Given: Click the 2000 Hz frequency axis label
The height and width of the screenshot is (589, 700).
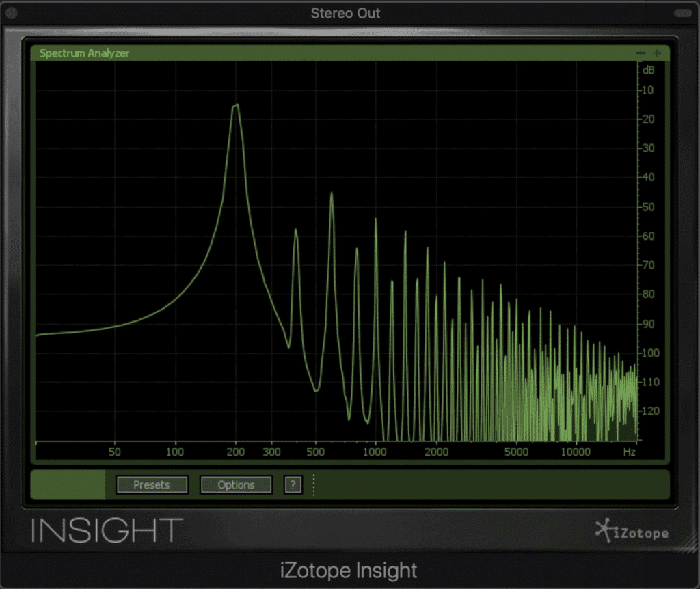Looking at the screenshot, I should click(x=437, y=452).
